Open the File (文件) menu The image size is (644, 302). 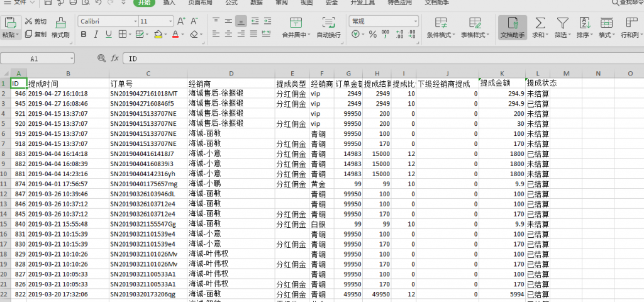point(18,3)
